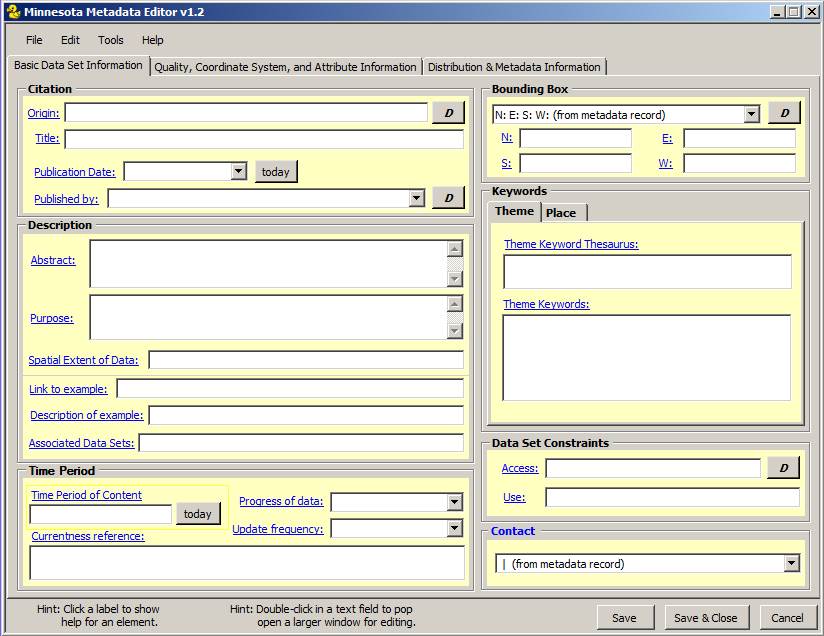Viewport: 824px width, 636px height.
Task: Click the Access constraints text field
Action: click(653, 468)
